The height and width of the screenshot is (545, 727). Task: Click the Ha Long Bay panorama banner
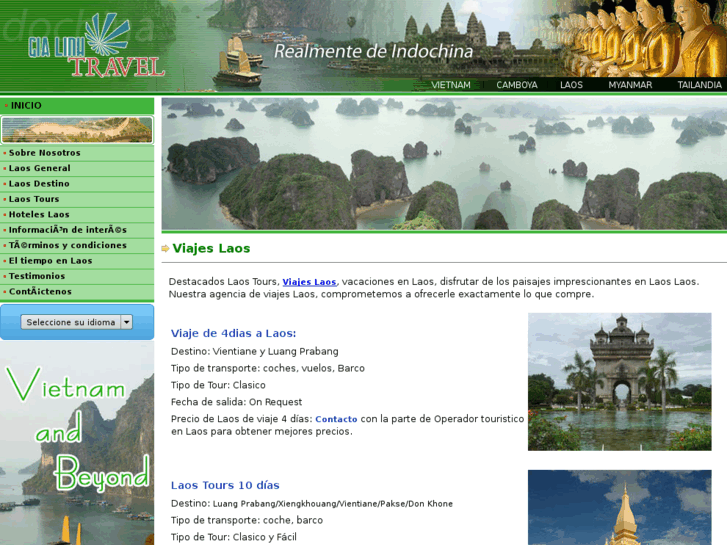[x=444, y=164]
